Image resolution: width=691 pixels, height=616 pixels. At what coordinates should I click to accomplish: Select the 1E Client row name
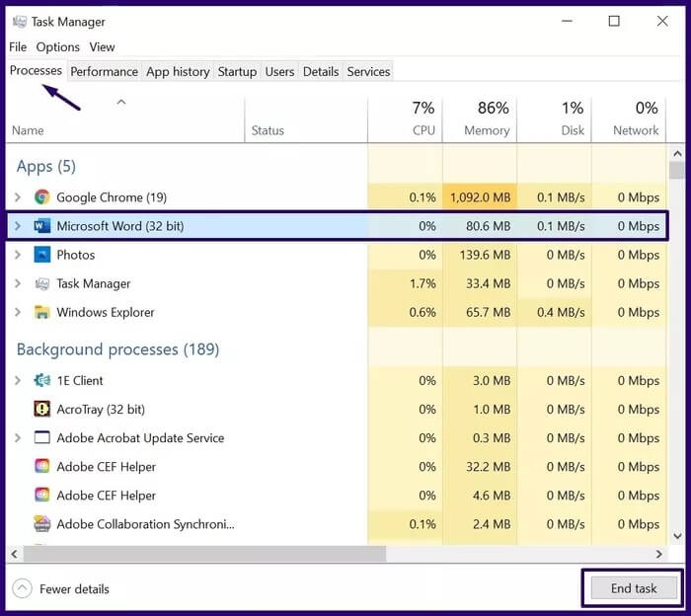click(x=80, y=380)
